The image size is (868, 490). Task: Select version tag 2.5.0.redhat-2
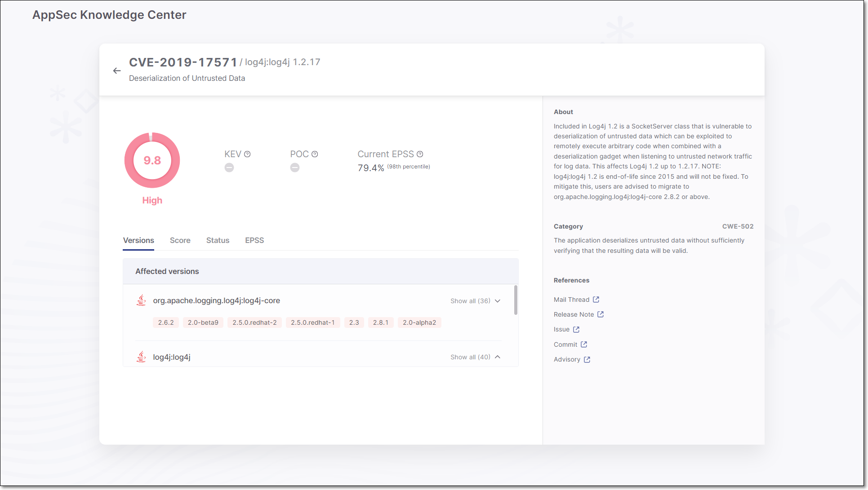(x=254, y=322)
